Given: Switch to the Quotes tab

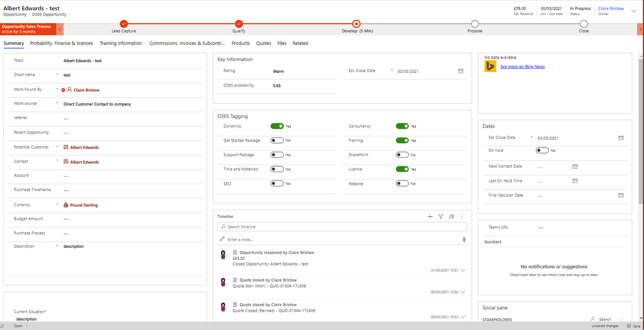Looking at the screenshot, I should (x=264, y=43).
